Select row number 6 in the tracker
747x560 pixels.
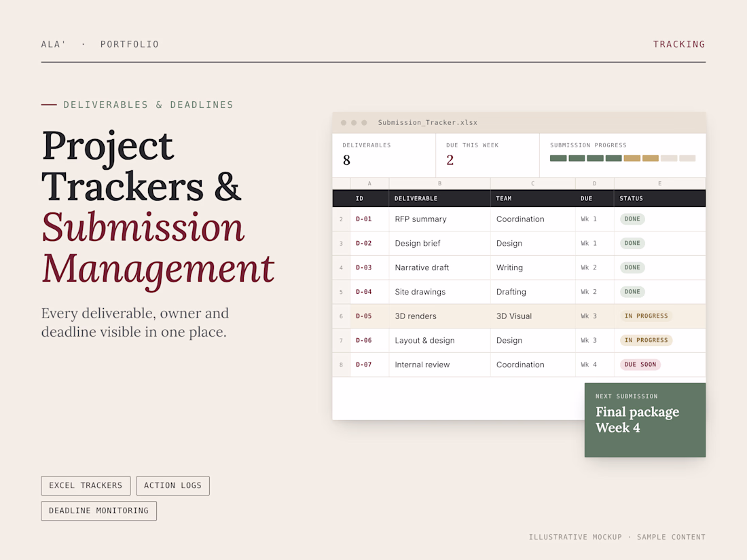tap(341, 316)
